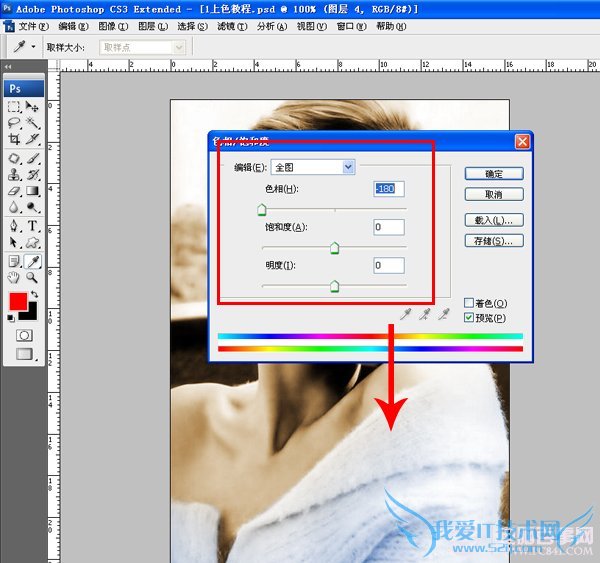The width and height of the screenshot is (600, 563).
Task: Select the Path Selection tool
Action: (x=14, y=242)
